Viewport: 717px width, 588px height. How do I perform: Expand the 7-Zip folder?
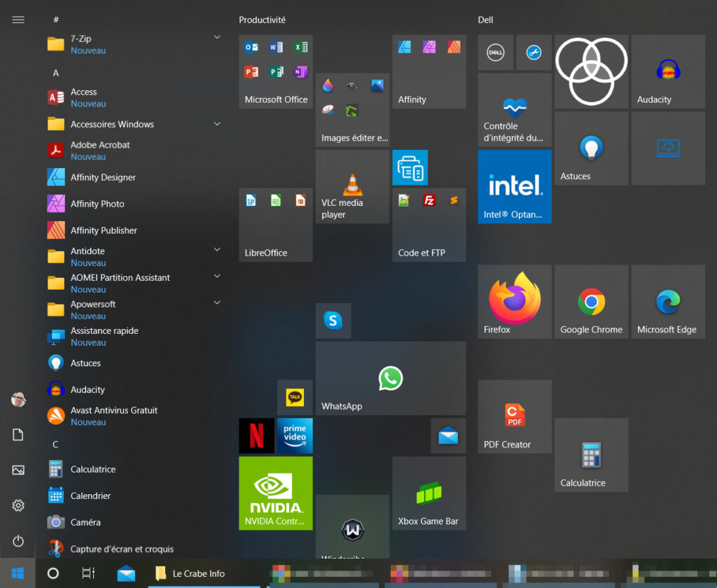click(217, 37)
